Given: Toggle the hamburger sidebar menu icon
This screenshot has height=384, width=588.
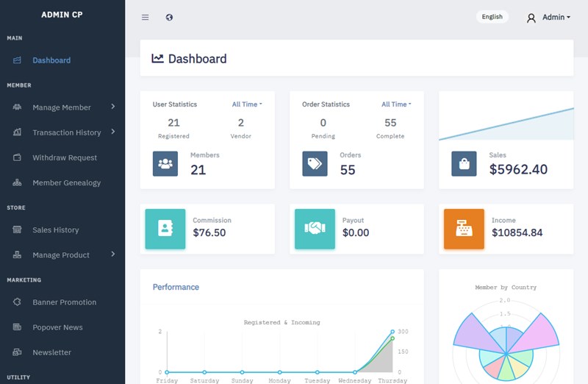Looking at the screenshot, I should click(145, 17).
